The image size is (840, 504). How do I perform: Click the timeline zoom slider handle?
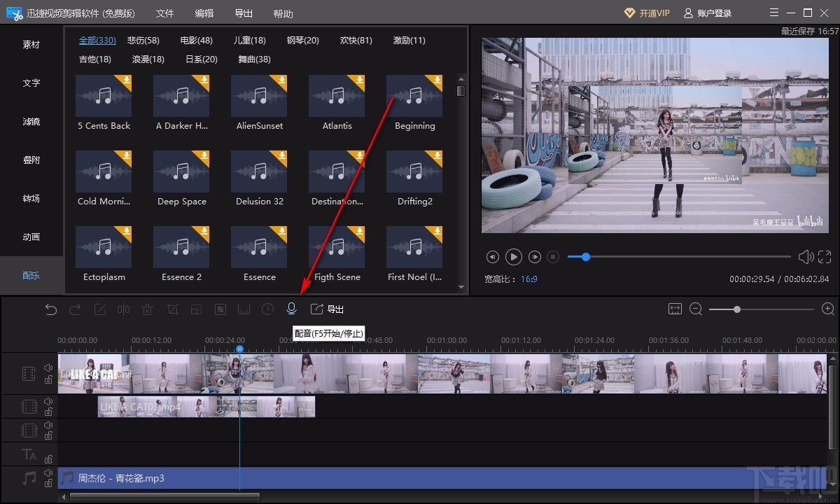tap(736, 309)
